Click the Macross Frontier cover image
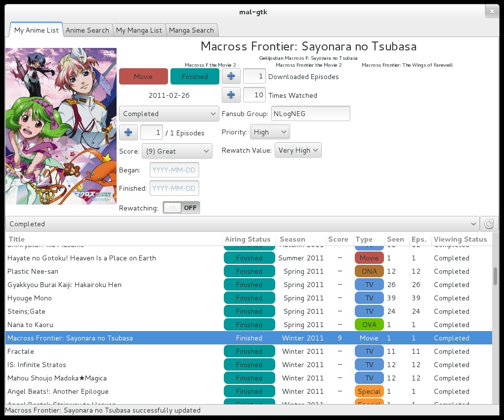 pos(61,126)
